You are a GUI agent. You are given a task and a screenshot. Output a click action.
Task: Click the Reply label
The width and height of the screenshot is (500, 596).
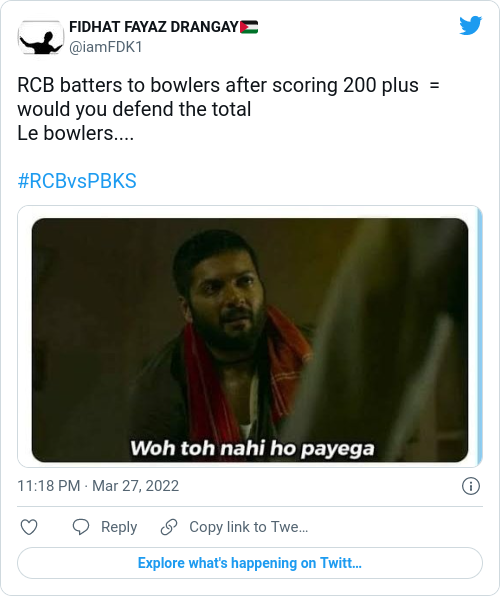click(x=119, y=527)
